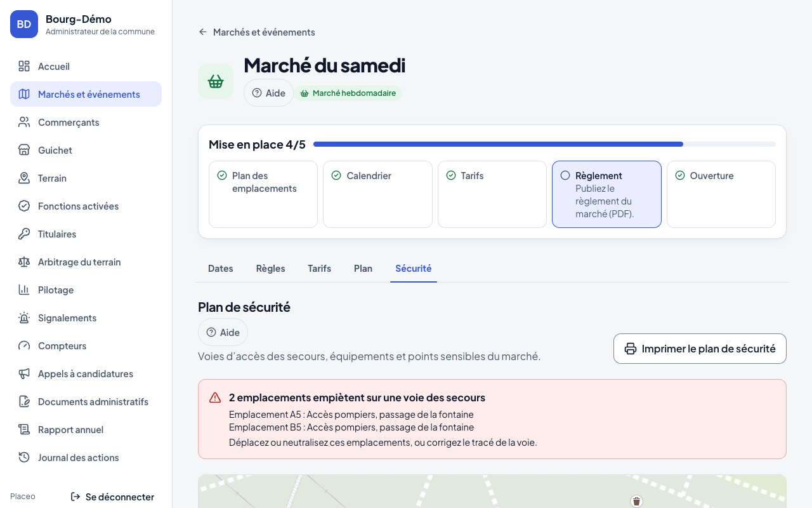Image resolution: width=812 pixels, height=508 pixels.
Task: Click the Emplacement B5 warning line
Action: (351, 427)
